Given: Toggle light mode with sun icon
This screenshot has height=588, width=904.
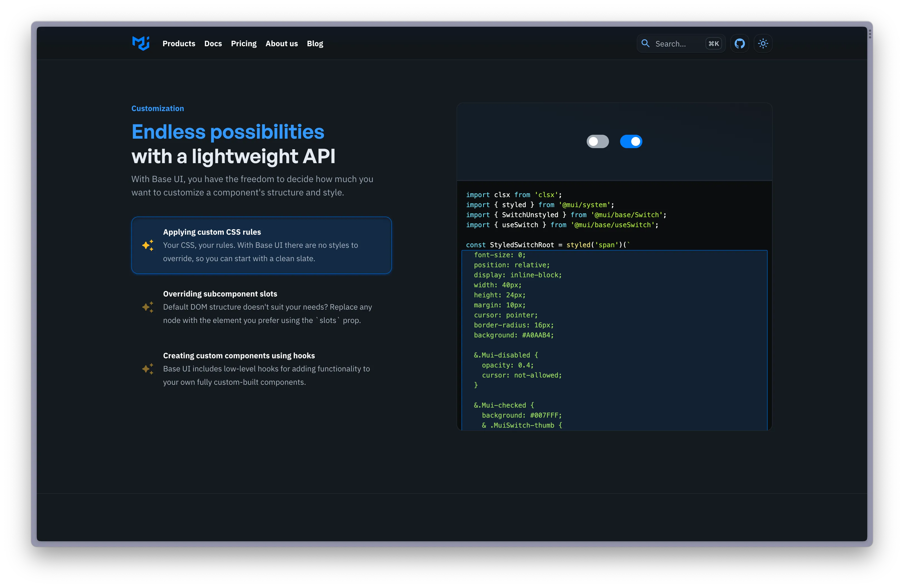Looking at the screenshot, I should tap(763, 44).
